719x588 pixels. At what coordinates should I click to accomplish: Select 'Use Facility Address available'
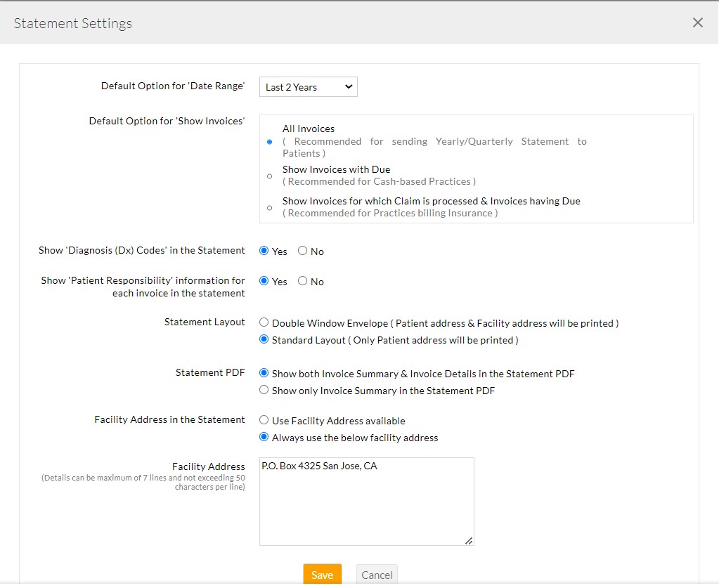(264, 419)
